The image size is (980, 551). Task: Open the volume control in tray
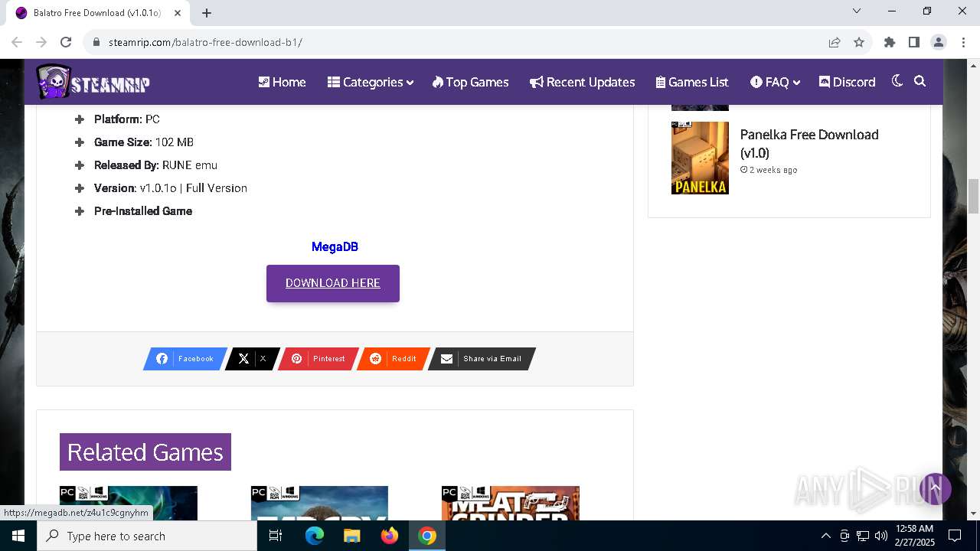880,536
